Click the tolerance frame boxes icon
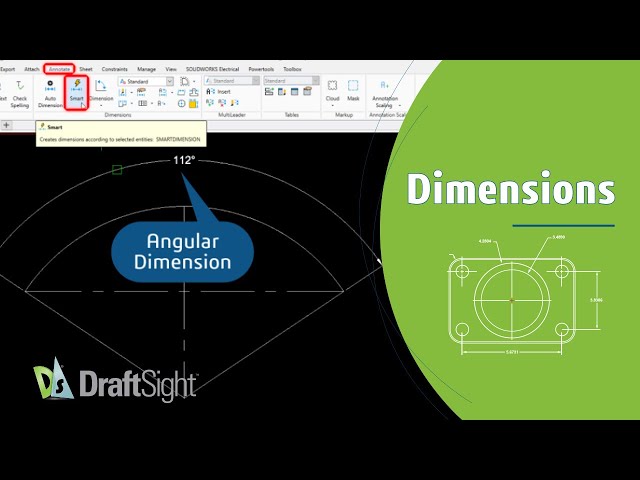The width and height of the screenshot is (640, 480). click(142, 103)
